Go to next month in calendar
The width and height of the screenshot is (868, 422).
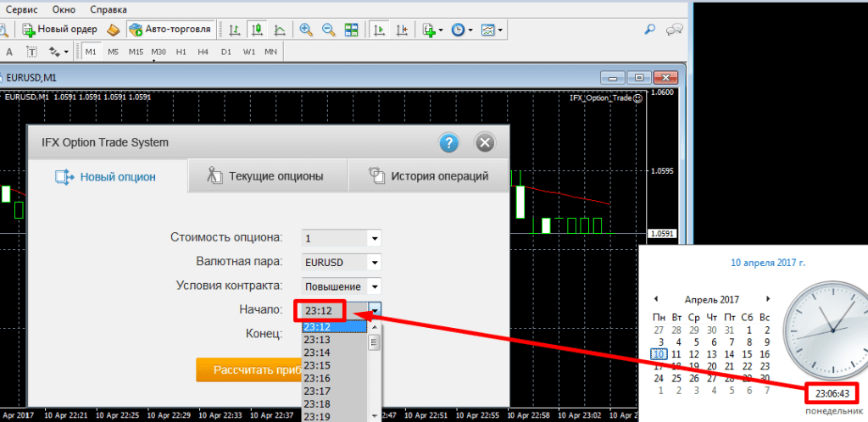(x=768, y=298)
